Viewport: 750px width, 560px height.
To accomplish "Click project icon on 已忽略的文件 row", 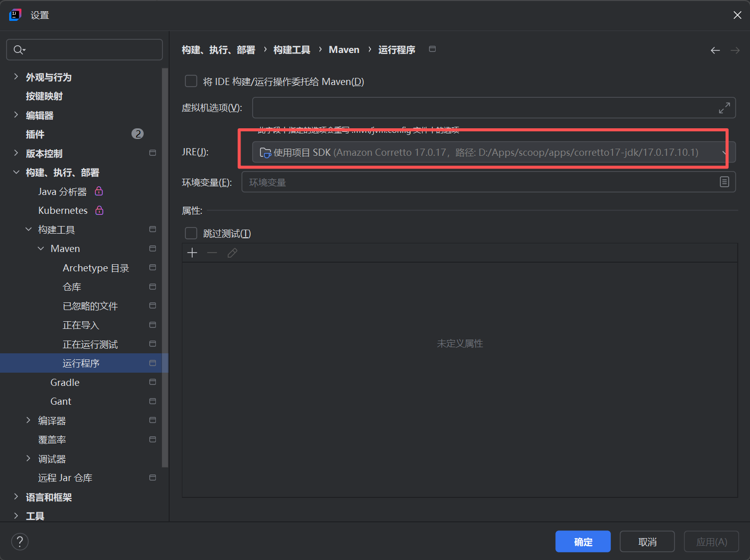I will point(152,305).
